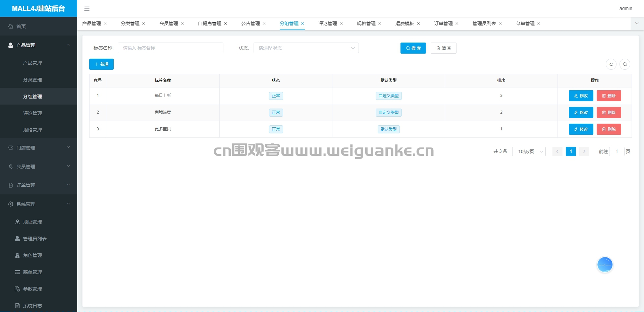
Task: Close the 分组管理 tab
Action: (x=303, y=23)
